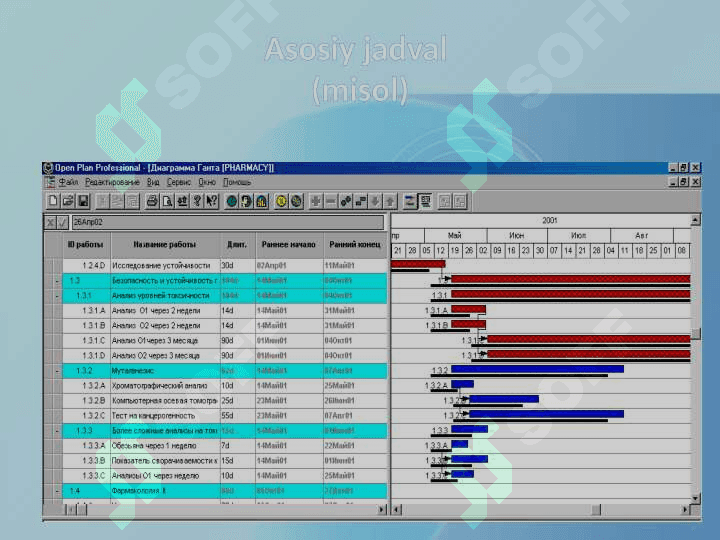Click the down arrow toolbar icon
The width and height of the screenshot is (720, 540).
point(375,201)
